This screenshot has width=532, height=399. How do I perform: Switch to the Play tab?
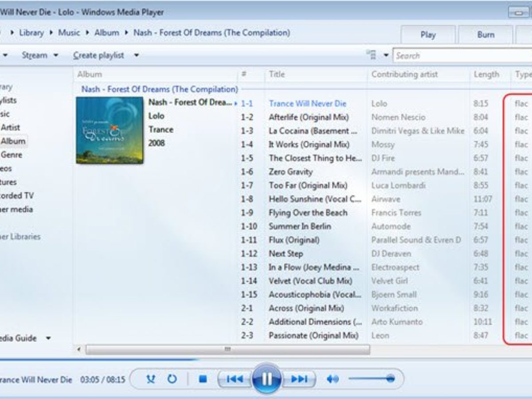(428, 35)
